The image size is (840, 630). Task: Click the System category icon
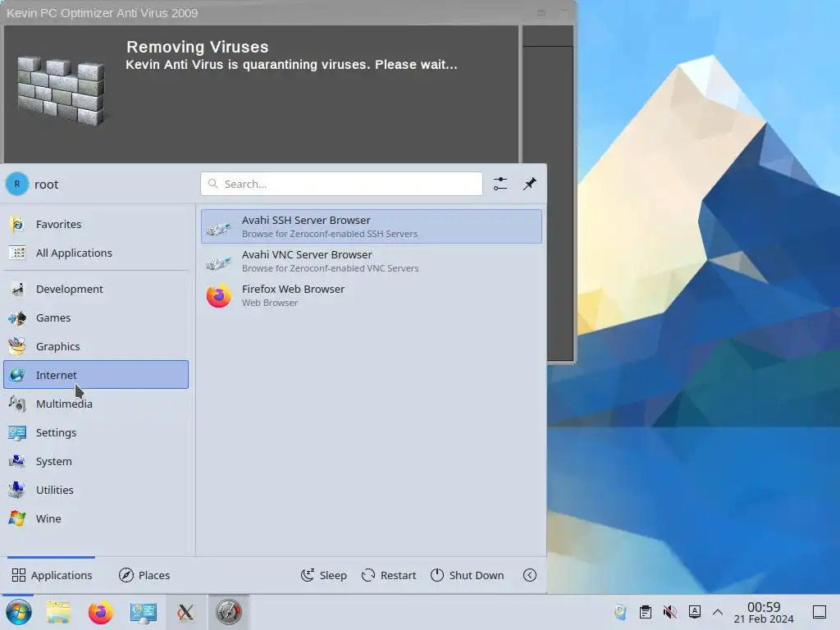pos(17,461)
